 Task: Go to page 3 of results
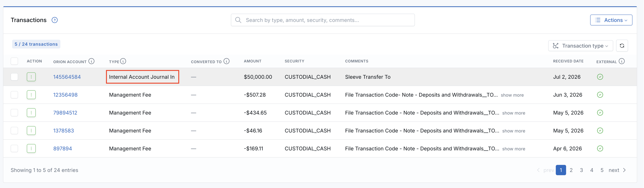click(581, 170)
